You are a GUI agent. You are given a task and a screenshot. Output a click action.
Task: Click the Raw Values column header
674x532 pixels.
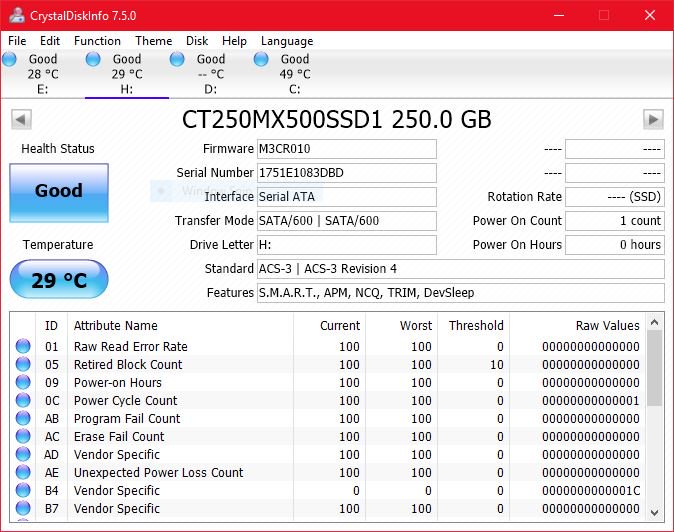coord(577,325)
